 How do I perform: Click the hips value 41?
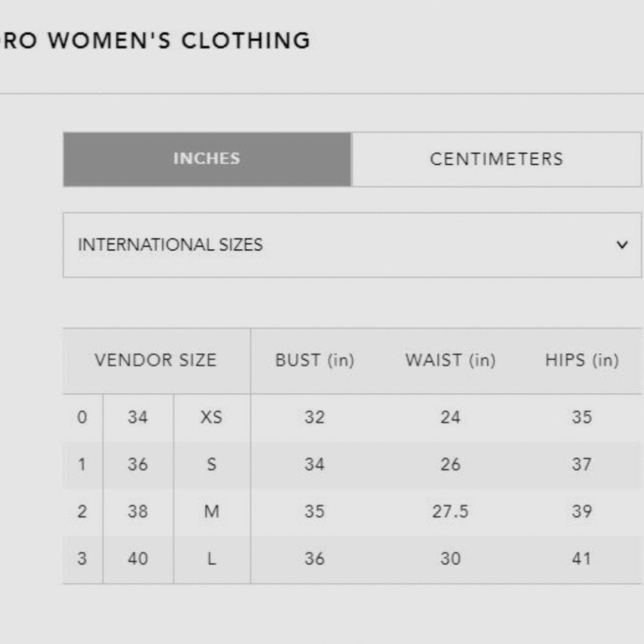582,559
